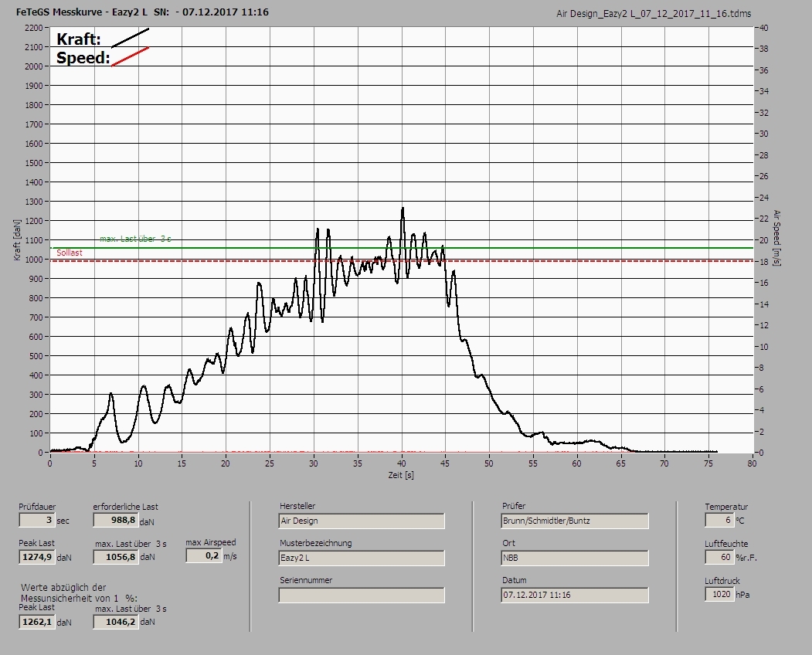Click the Luftdruck label
The width and height of the screenshot is (812, 655).
click(x=722, y=581)
